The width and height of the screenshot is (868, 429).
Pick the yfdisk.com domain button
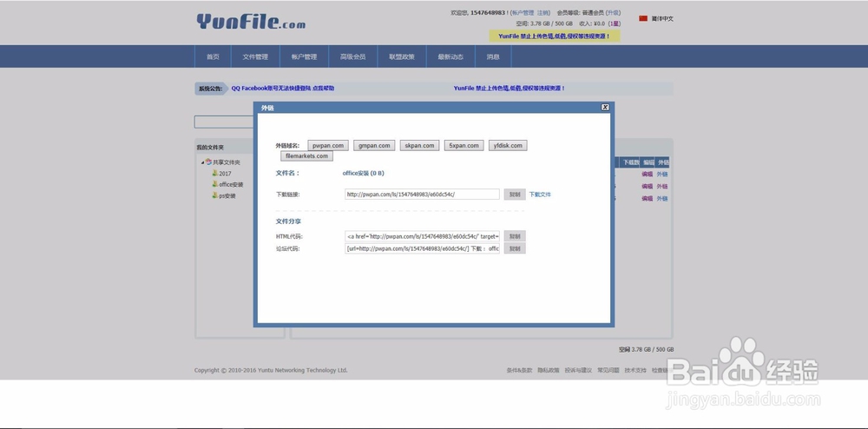pos(508,146)
